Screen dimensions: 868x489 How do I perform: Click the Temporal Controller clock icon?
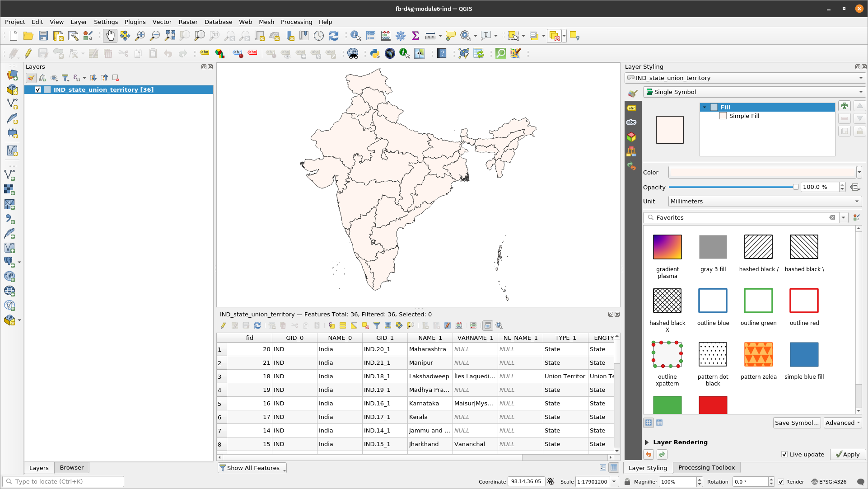coord(318,36)
